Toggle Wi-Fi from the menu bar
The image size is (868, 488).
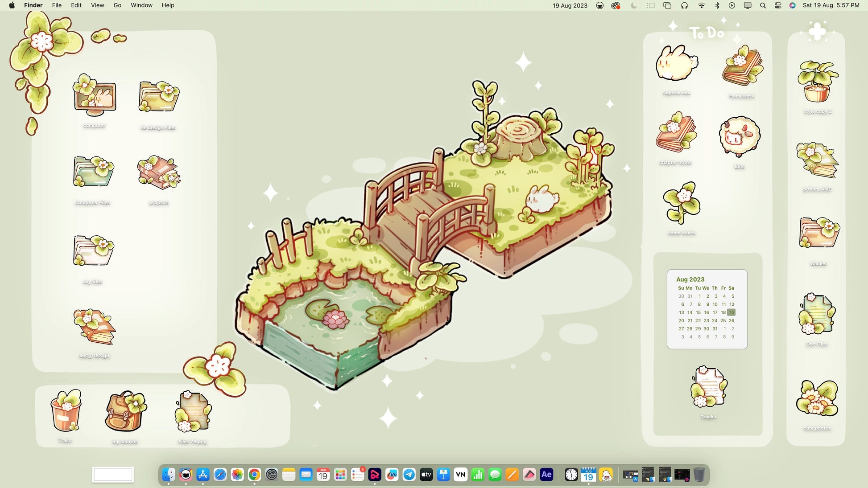coord(701,5)
